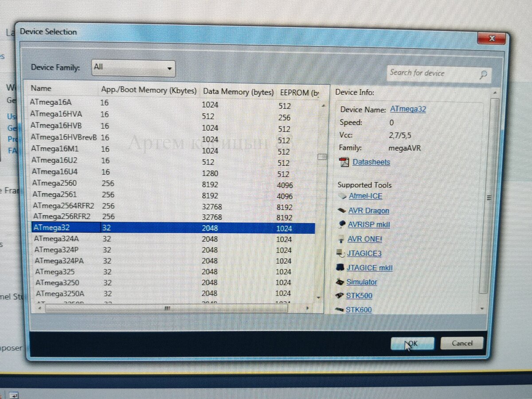Open the Device Family dropdown
This screenshot has width=532, height=399.
[x=133, y=67]
